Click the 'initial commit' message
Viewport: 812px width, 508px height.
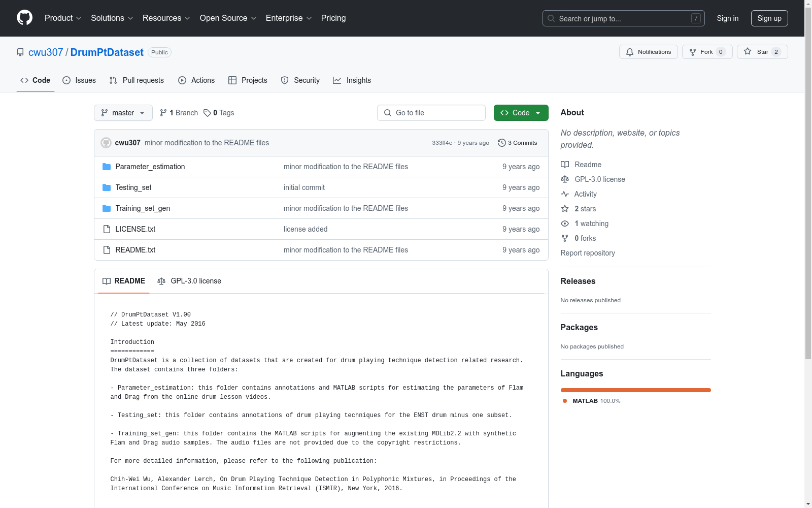304,187
